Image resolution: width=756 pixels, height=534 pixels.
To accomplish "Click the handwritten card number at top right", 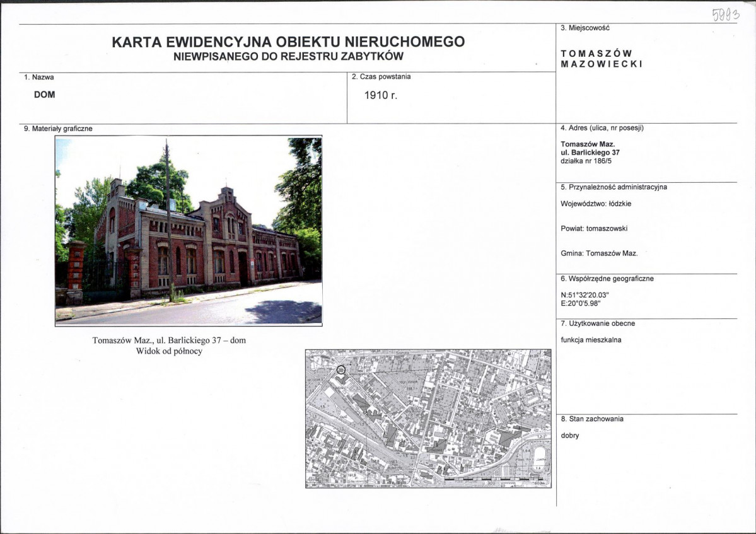I will [x=726, y=15].
